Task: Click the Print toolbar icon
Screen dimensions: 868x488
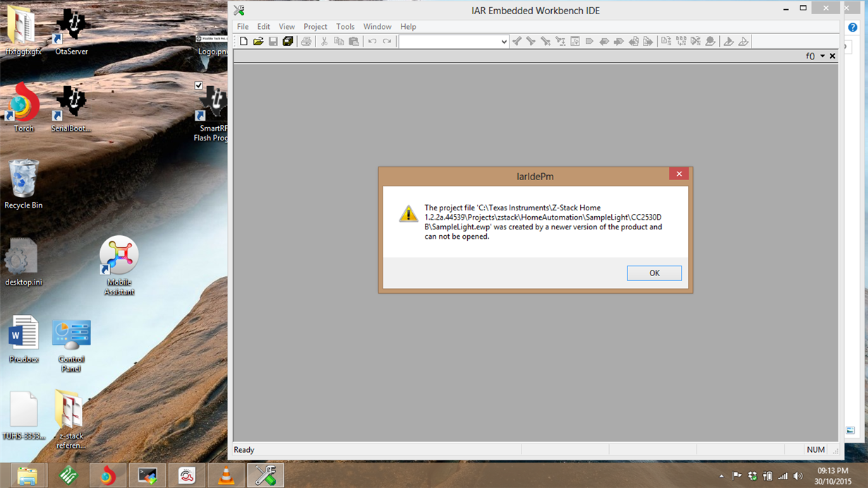Action: (306, 42)
